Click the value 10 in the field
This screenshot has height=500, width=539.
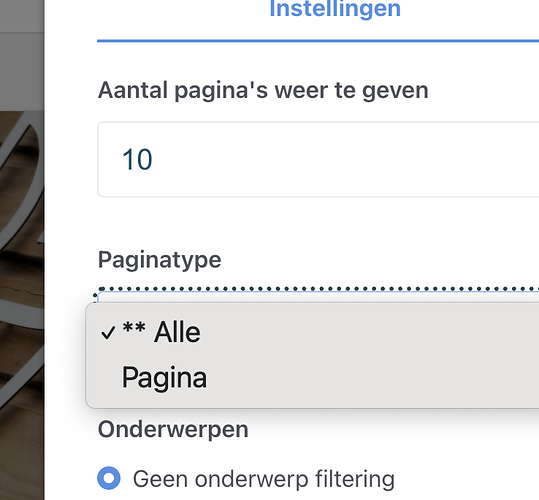[x=137, y=159]
